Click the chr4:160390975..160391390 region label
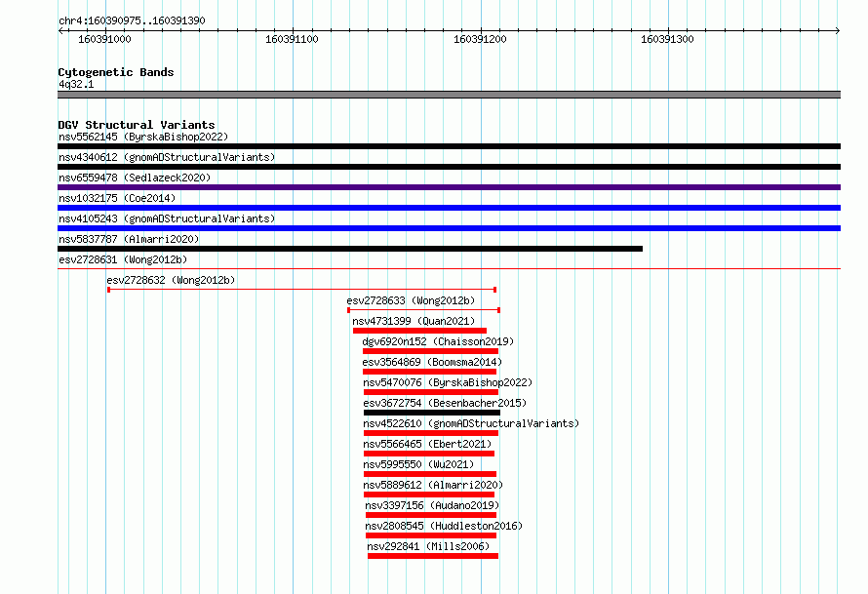The width and height of the screenshot is (868, 594). (132, 20)
